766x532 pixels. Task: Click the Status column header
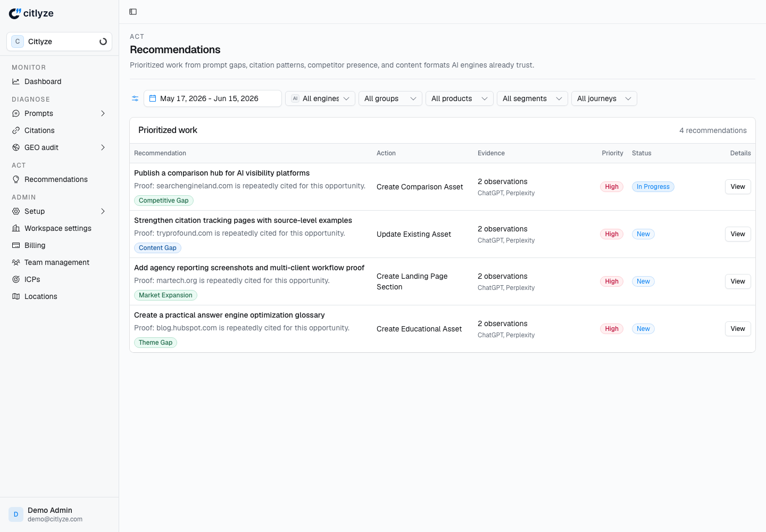[642, 153]
